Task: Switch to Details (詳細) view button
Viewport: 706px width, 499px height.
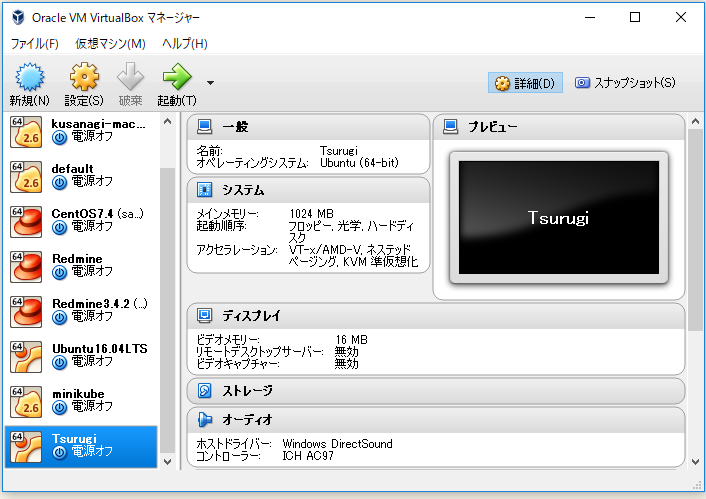Action: (x=525, y=83)
